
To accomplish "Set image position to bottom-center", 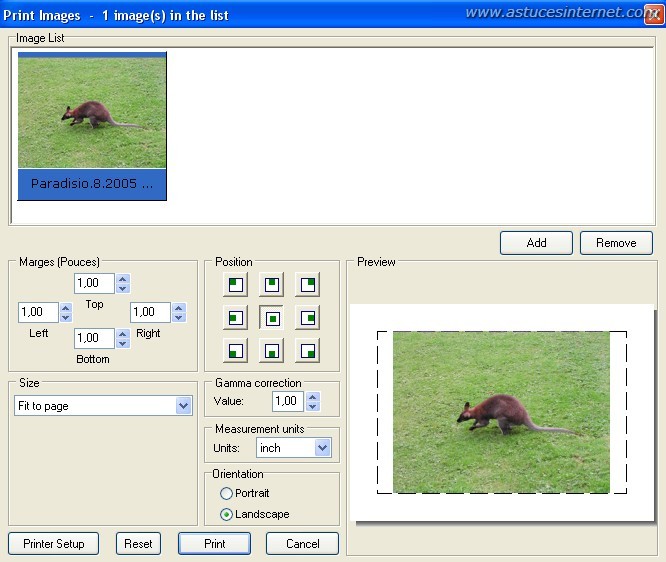I will 271,350.
